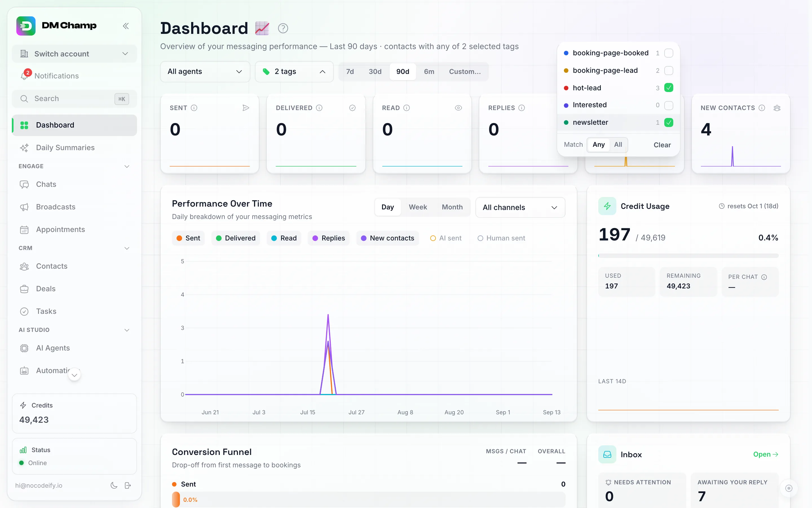Open Chats from the sidebar
Screen dimensions: 812x508
[74, 184]
